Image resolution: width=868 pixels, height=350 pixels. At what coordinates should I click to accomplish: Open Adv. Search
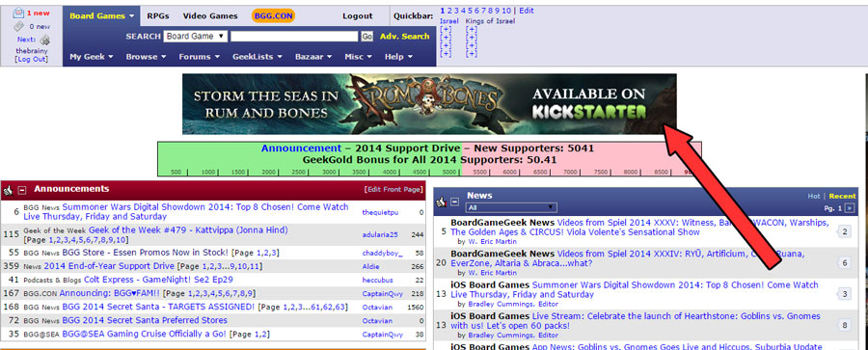coord(405,36)
